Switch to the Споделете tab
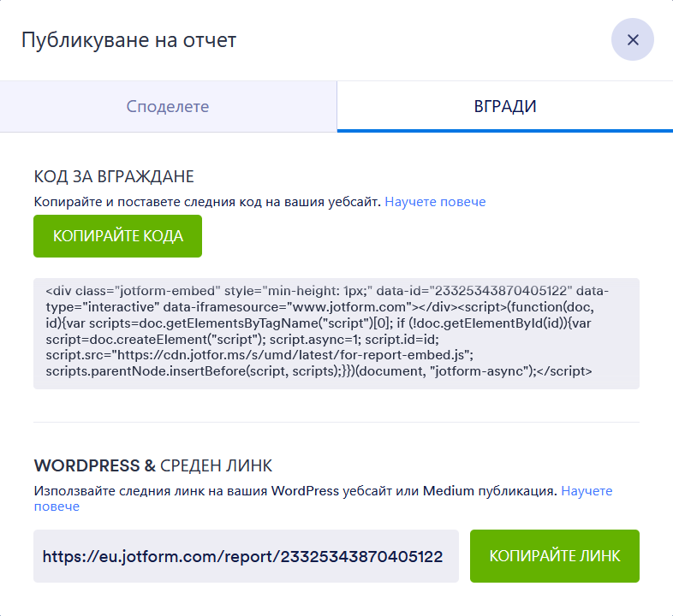Viewport: 673px width, 616px height. (x=168, y=106)
